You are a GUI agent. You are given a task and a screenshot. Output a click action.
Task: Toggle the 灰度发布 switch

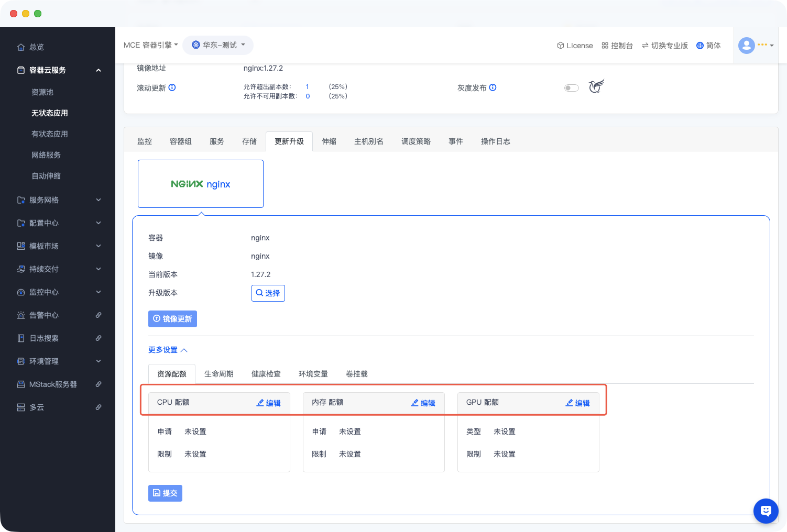coord(572,88)
